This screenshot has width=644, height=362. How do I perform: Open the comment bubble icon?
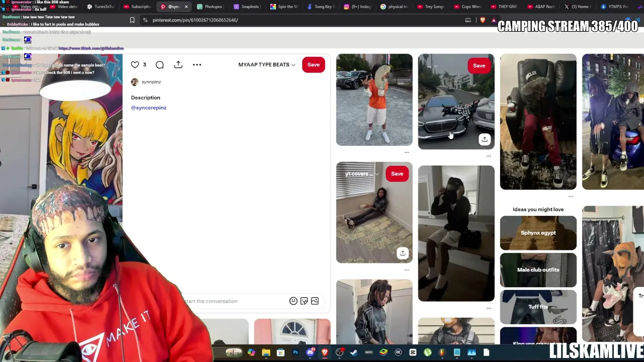[159, 64]
